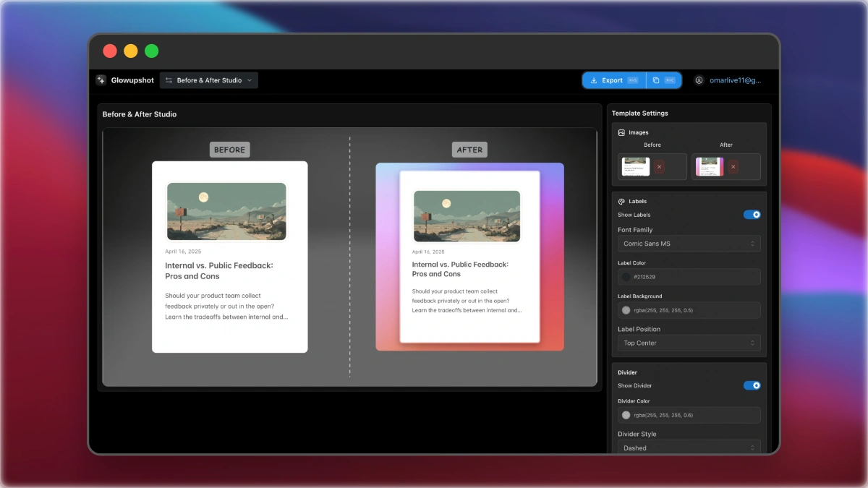Edit the Label Background rgba value
Screen dimensions: 868x488
click(x=663, y=310)
